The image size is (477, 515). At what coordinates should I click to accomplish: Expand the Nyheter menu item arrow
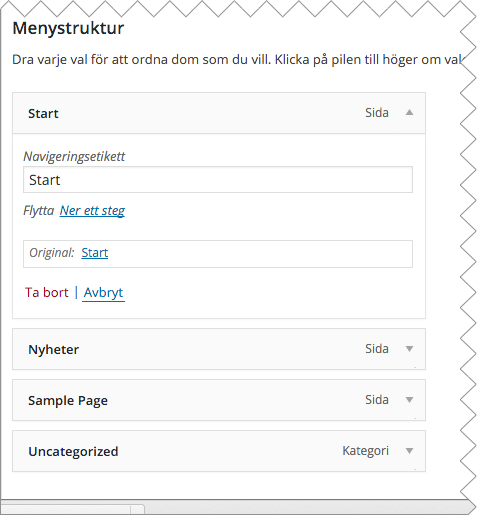coord(409,349)
